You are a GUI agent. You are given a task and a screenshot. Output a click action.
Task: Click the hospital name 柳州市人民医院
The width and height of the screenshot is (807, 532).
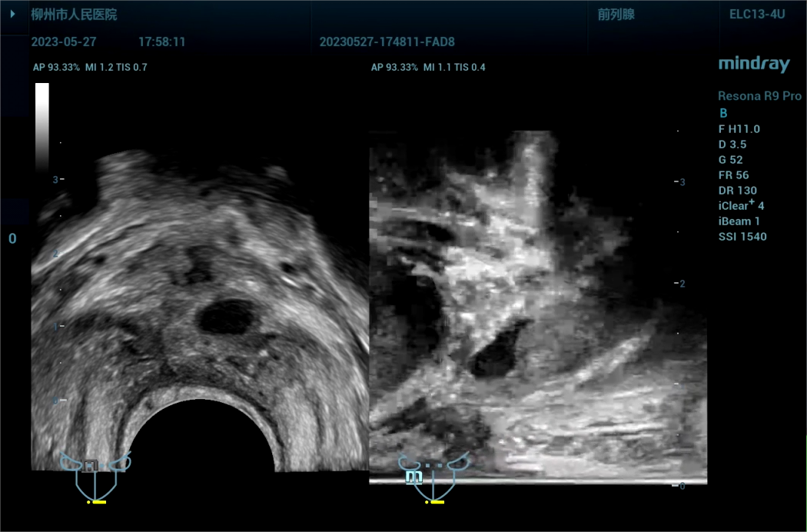(74, 15)
